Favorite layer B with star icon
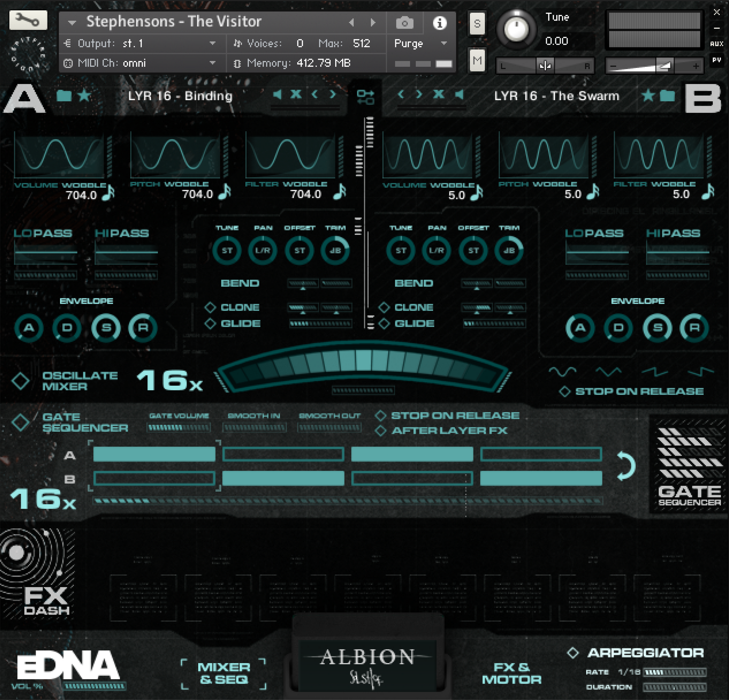 click(x=648, y=96)
